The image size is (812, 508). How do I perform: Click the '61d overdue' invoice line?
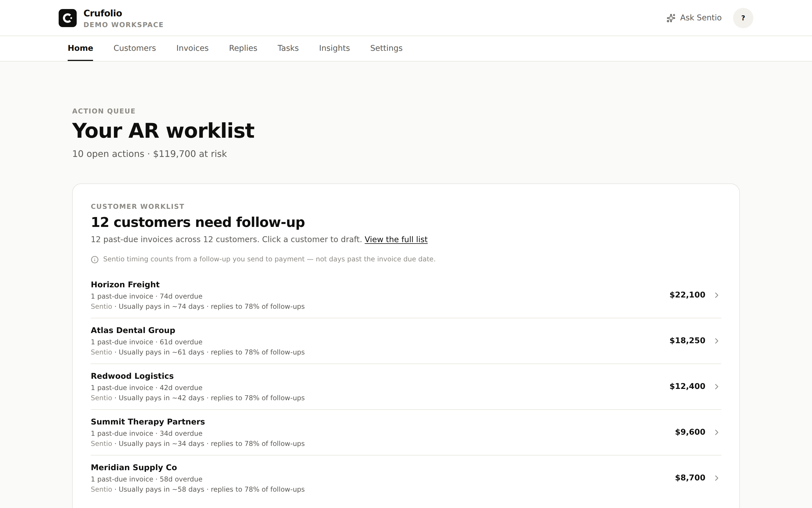pos(147,342)
